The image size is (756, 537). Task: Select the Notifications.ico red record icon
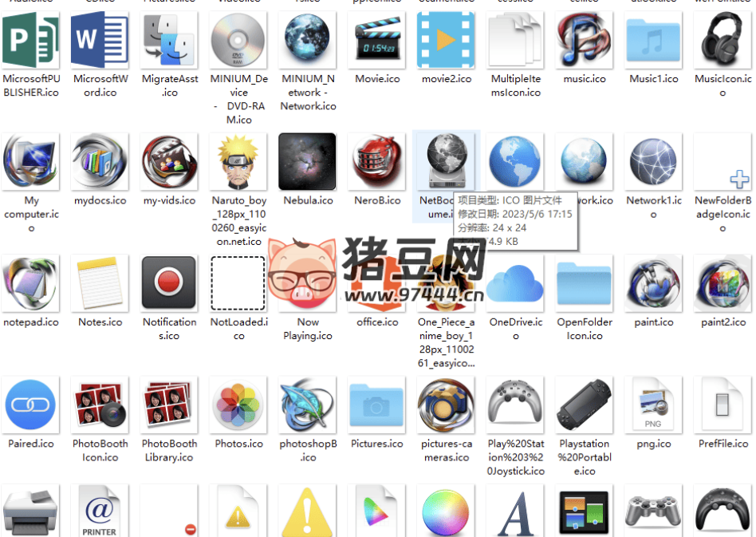pyautogui.click(x=169, y=283)
